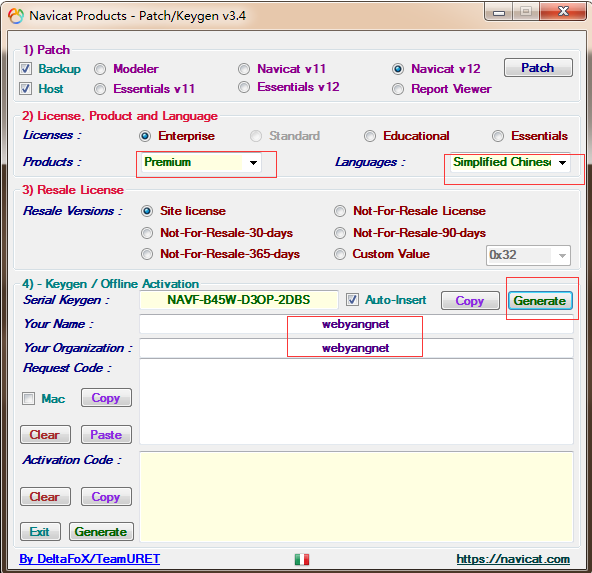This screenshot has width=592, height=573.
Task: Select Navicat v11 radio option
Action: [x=244, y=69]
